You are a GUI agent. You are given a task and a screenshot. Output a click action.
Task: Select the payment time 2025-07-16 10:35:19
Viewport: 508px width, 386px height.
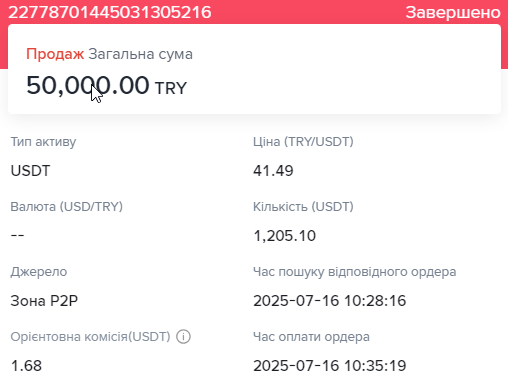pyautogui.click(x=330, y=366)
